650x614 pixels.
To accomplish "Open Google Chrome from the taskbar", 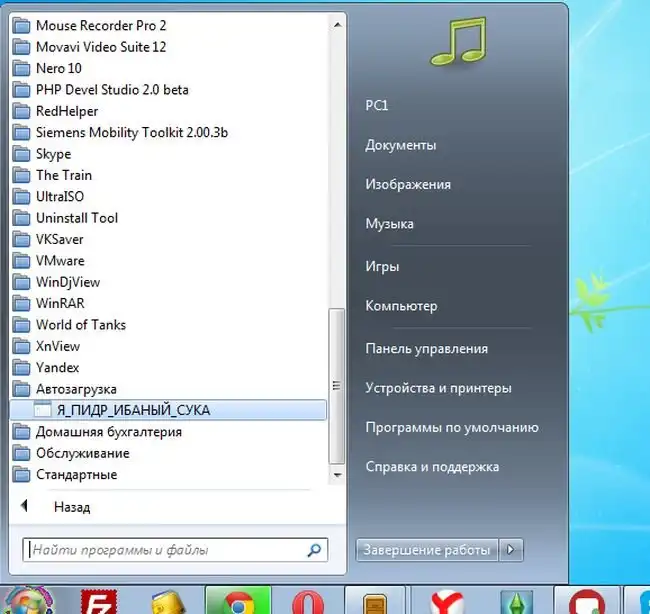I will (x=238, y=602).
